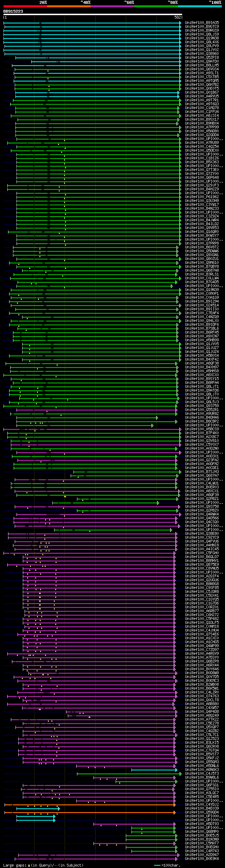Click the arrowhead ending the UniRef100_A5BCS9 bar
This screenshot has height=868, width=225.
[180, 429]
